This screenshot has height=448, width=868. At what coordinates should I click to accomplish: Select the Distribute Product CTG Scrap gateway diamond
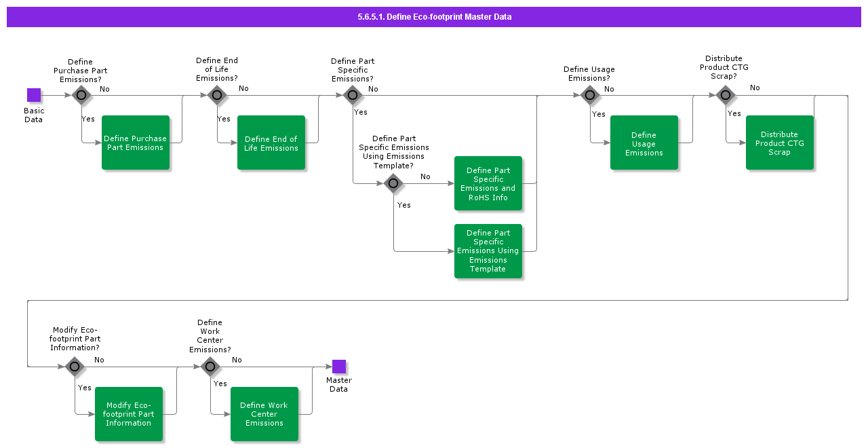coord(726,95)
